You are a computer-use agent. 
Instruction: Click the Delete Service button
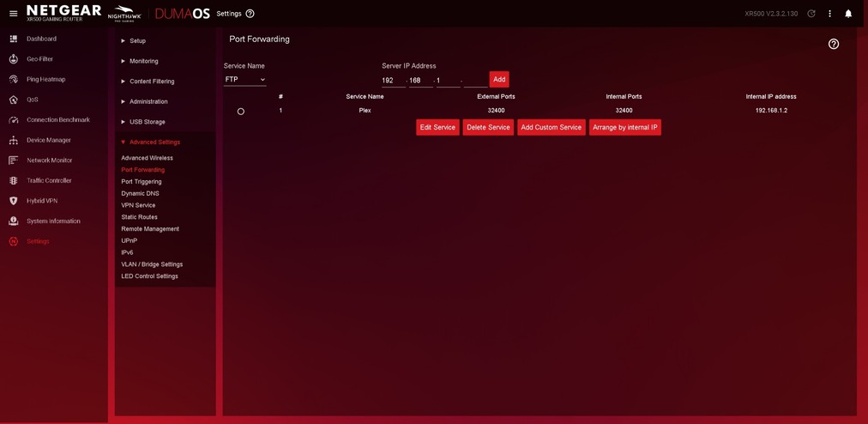pyautogui.click(x=488, y=128)
